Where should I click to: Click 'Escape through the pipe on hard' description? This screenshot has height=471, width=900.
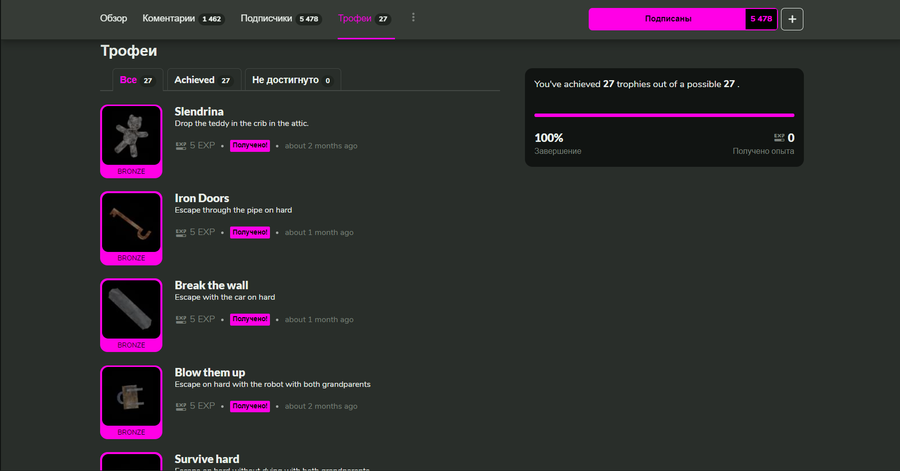[233, 210]
